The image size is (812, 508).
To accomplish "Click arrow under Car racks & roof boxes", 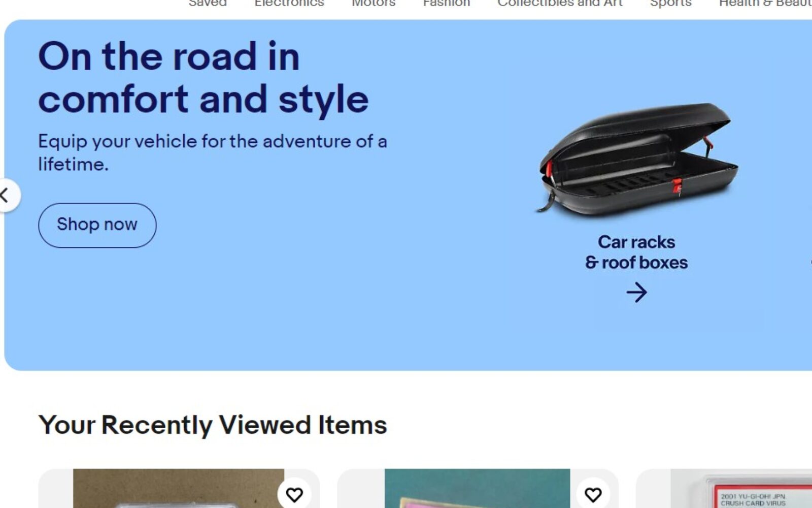I will [x=636, y=292].
